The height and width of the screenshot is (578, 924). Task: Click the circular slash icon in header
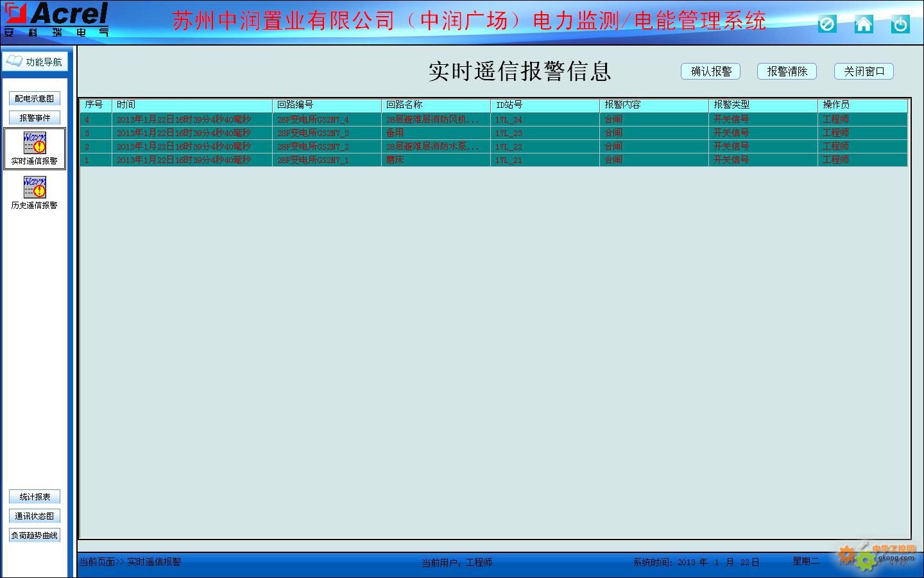827,24
